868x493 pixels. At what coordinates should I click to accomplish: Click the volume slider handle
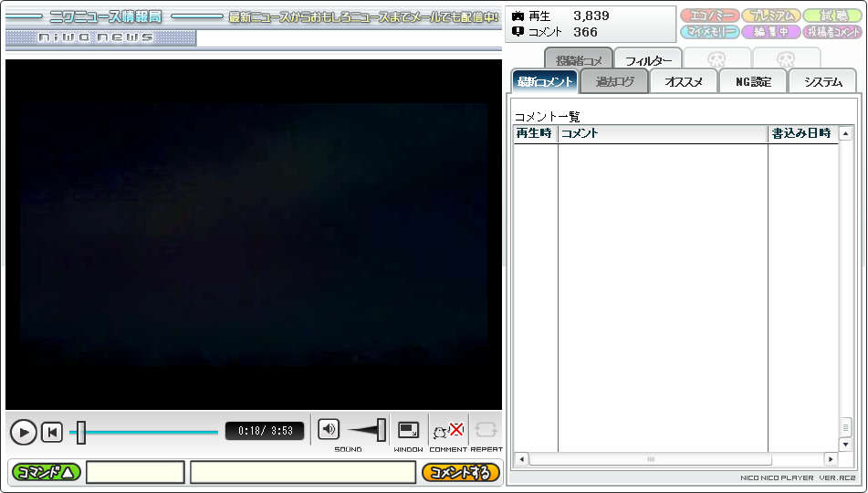[382, 430]
